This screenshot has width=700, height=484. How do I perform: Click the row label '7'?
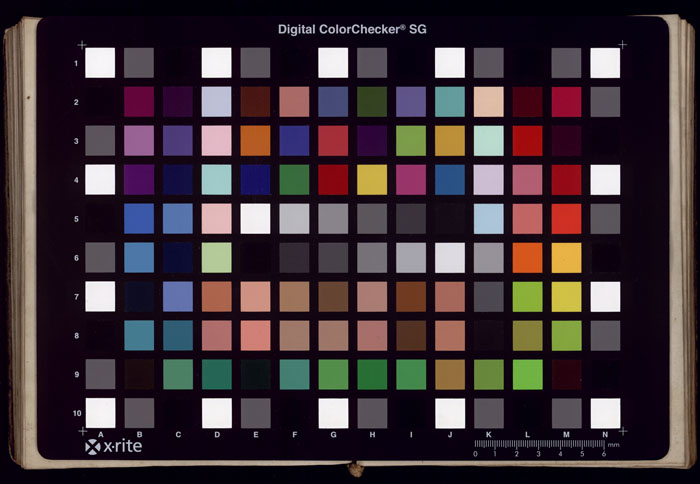point(76,296)
